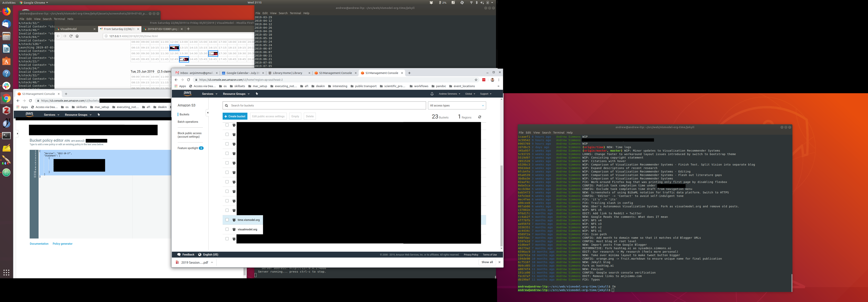Open the Policy generator link
The width and height of the screenshot is (868, 302).
pyautogui.click(x=62, y=244)
